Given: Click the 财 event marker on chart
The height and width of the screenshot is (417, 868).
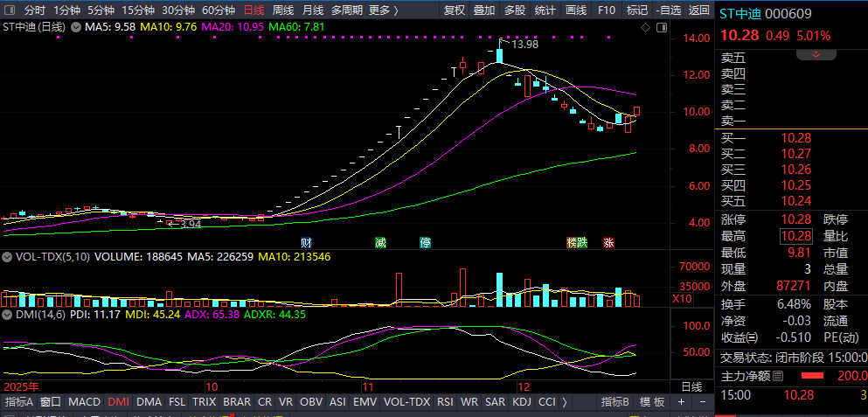Looking at the screenshot, I should tap(306, 242).
